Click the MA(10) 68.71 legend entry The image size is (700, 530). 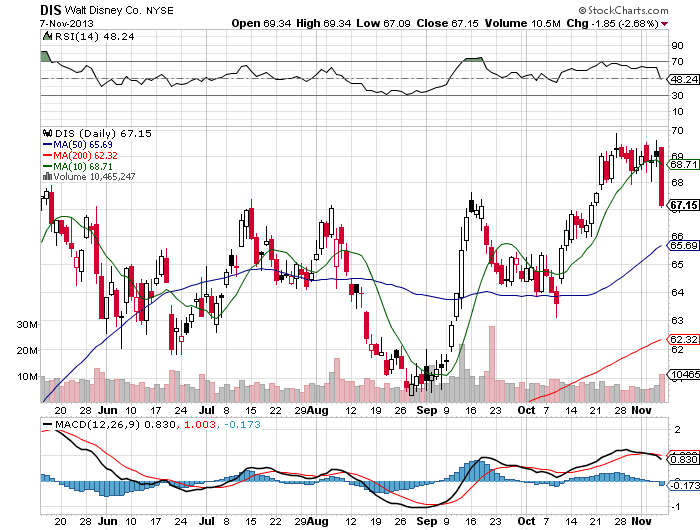pyautogui.click(x=78, y=167)
